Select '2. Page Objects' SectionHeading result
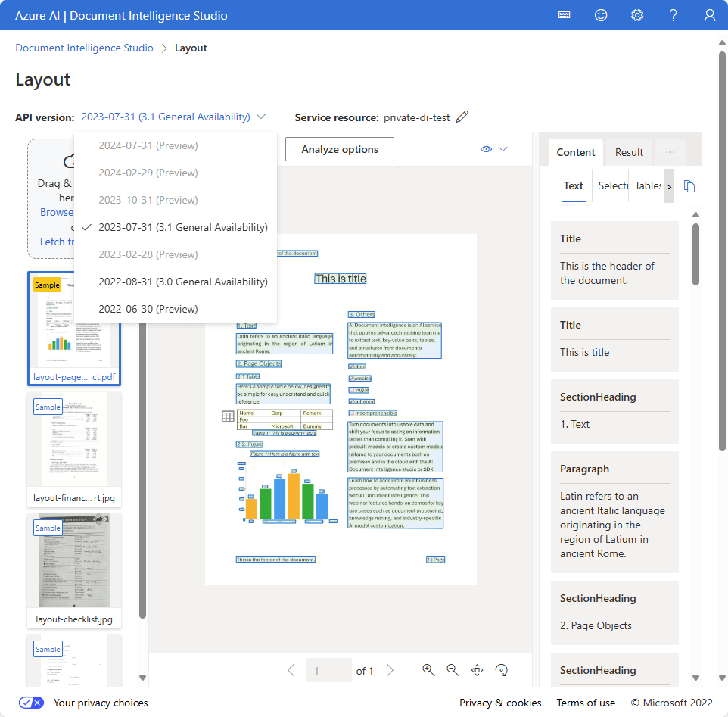 [x=614, y=613]
